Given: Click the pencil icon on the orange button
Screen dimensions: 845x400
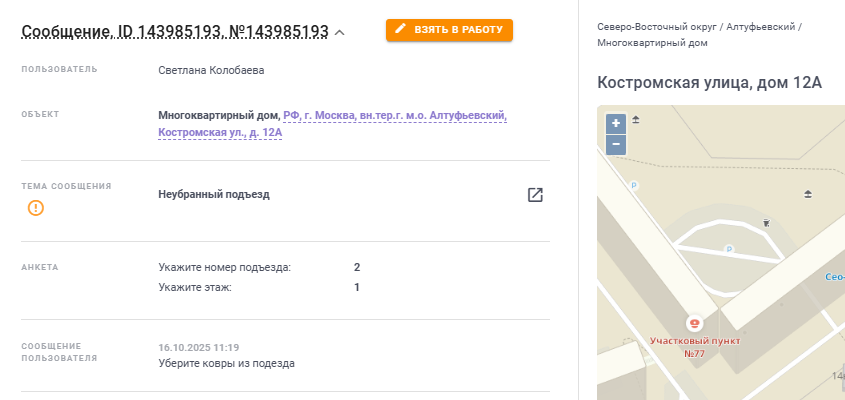Looking at the screenshot, I should click(x=401, y=30).
